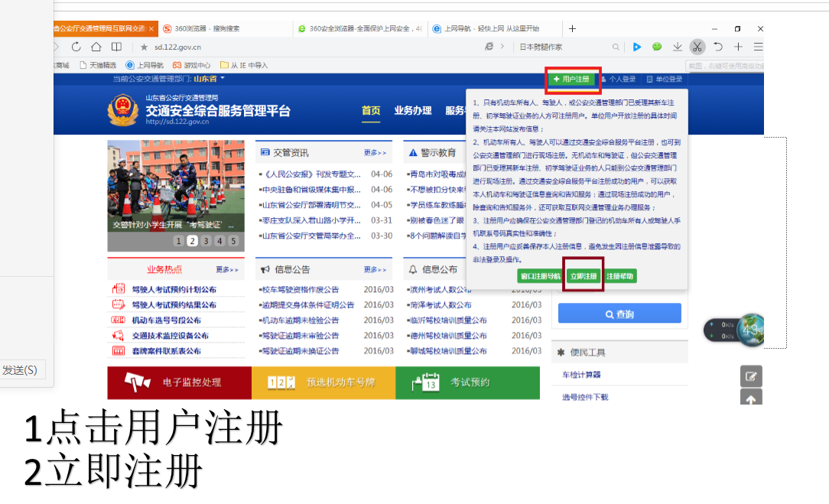Click the green 立即注册 button
The width and height of the screenshot is (829, 504).
[584, 276]
